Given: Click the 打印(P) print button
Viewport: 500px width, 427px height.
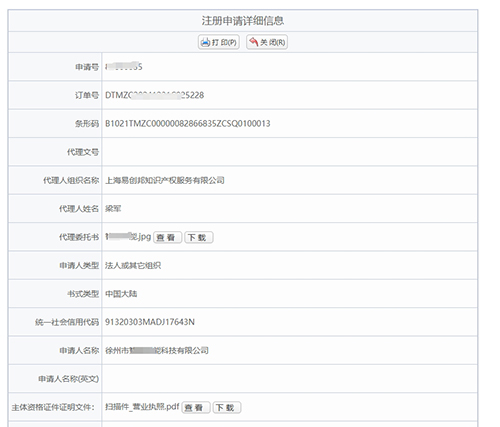Looking at the screenshot, I should click(219, 42).
